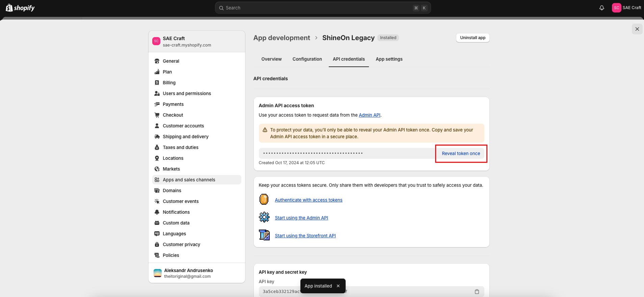Open the notifications bell icon
The image size is (644, 297).
coord(602,8)
